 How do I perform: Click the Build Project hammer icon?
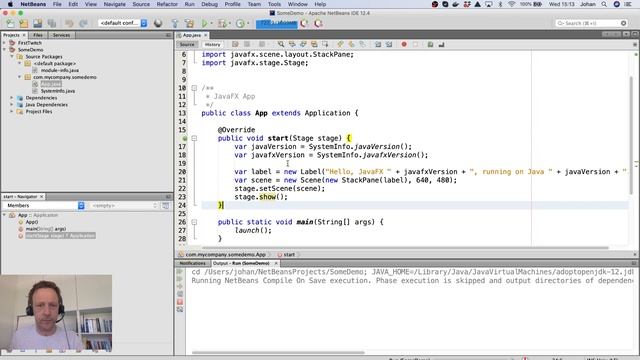point(175,23)
